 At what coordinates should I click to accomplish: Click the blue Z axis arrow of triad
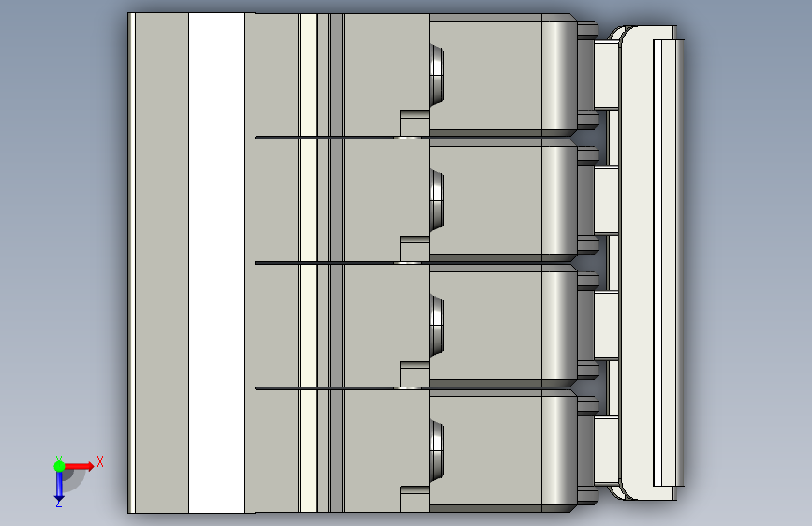point(59,487)
